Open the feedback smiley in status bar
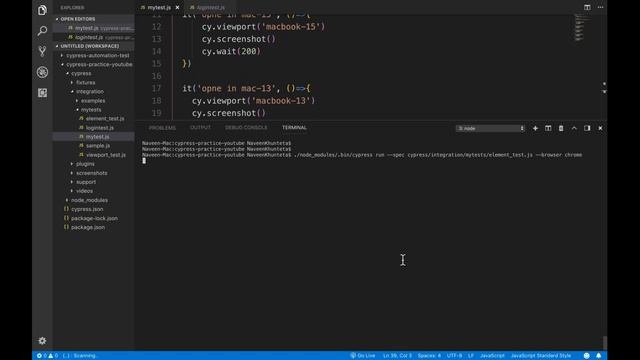This screenshot has height=360, width=640. click(x=587, y=356)
